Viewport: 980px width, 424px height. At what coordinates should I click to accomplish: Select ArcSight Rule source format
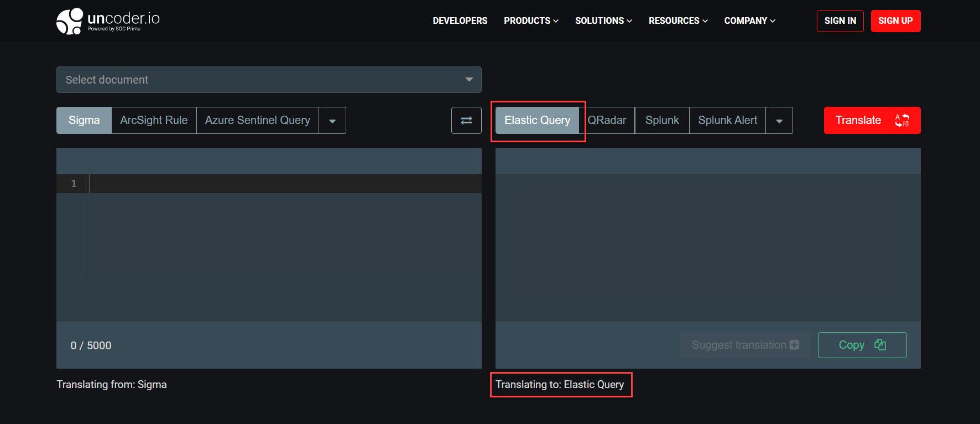click(x=154, y=120)
